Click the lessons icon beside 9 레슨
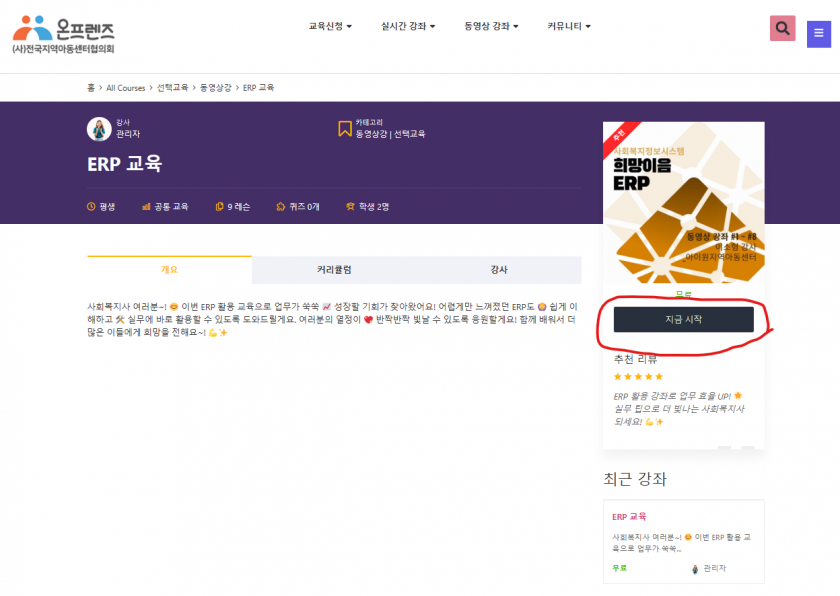This screenshot has height=596, width=840. pyautogui.click(x=219, y=207)
